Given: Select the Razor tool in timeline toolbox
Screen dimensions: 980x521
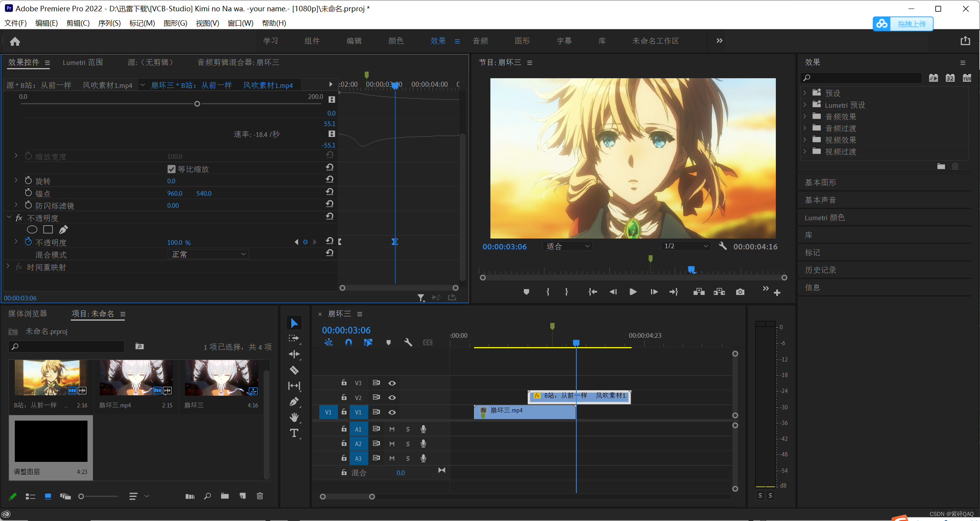Looking at the screenshot, I should [294, 370].
